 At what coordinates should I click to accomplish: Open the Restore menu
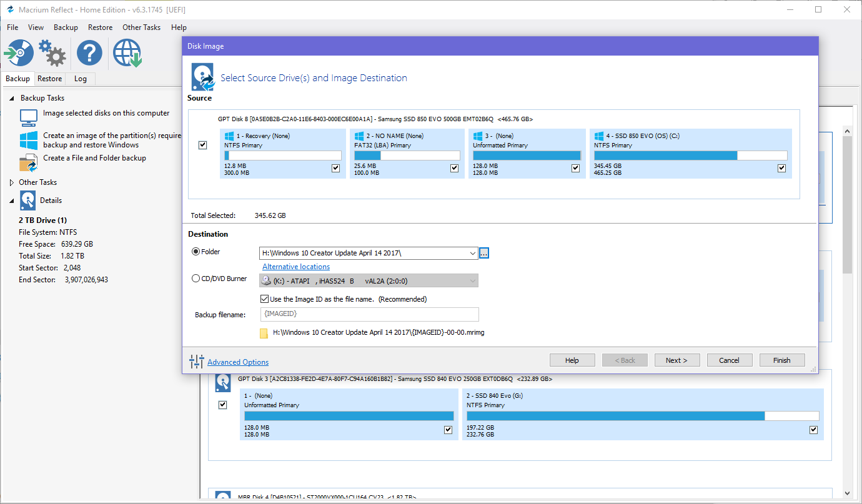[100, 27]
